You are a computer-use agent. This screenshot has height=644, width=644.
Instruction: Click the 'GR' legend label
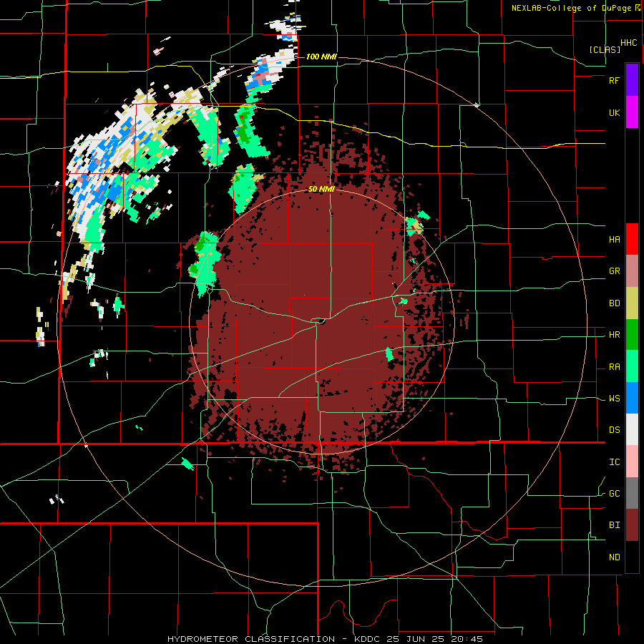pyautogui.click(x=614, y=271)
